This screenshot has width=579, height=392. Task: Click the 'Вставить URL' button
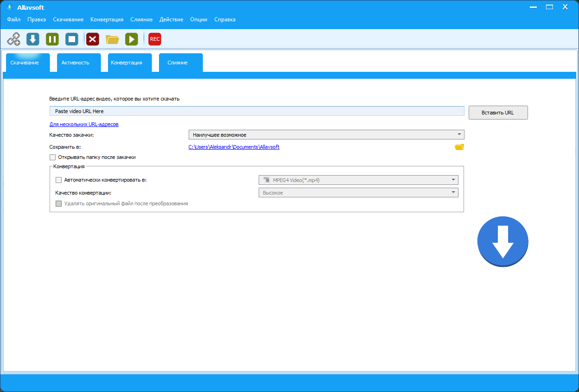[x=498, y=113]
